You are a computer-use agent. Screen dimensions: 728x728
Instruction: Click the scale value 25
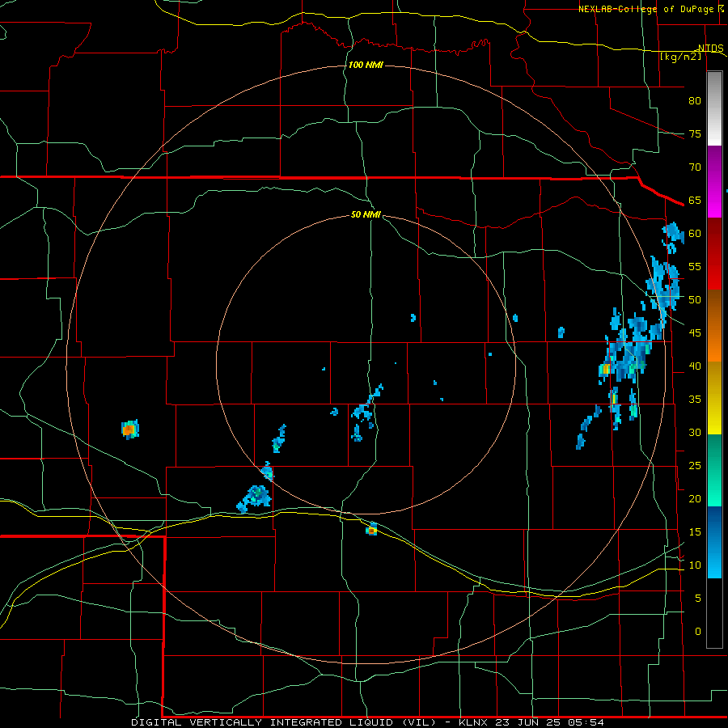pyautogui.click(x=695, y=466)
